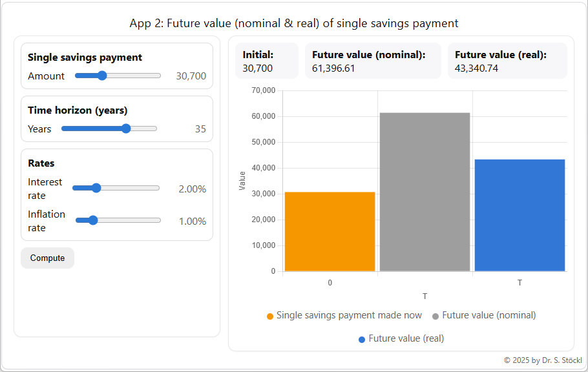Viewport: 588px width, 372px height.
Task: Select the blue real future value bar
Action: tap(520, 213)
